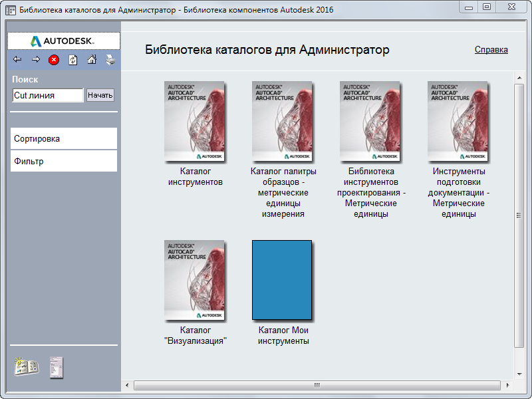
Task: Click the horizontal scrollbar left arrow
Action: tap(127, 385)
